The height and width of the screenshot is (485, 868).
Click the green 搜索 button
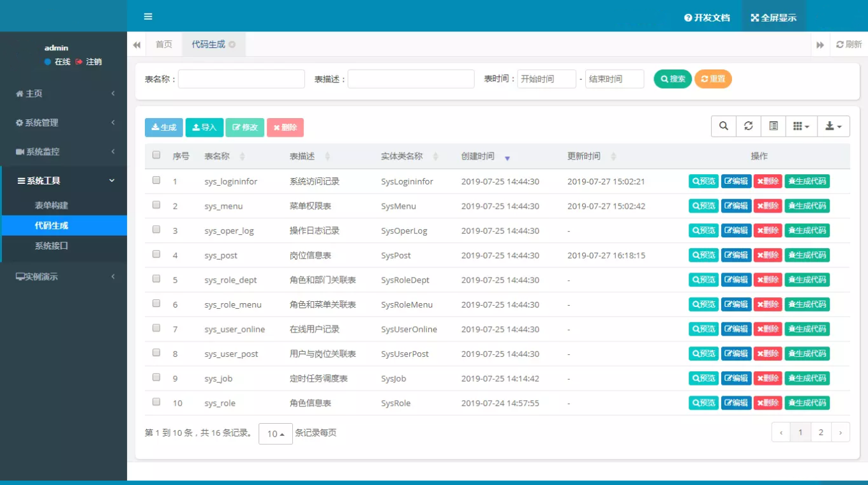[673, 79]
